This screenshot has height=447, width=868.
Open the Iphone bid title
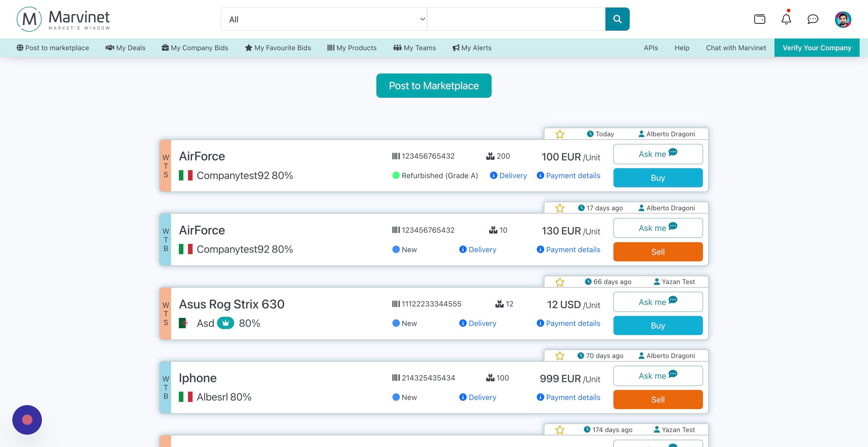tap(197, 378)
